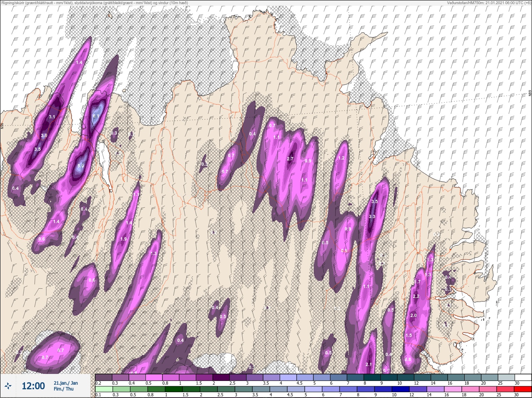The image size is (532, 398).
Task: Click the 1.2 precipitation value label
Action: [342, 158]
